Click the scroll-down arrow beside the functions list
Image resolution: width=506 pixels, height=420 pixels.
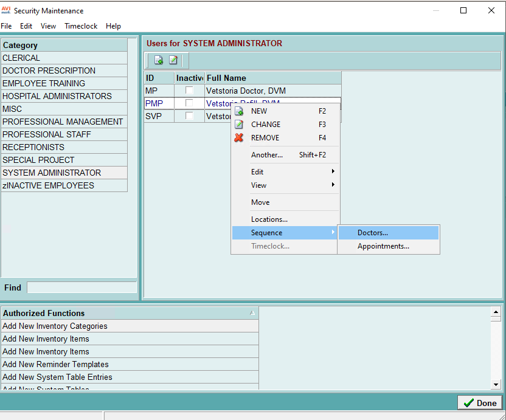tap(496, 384)
